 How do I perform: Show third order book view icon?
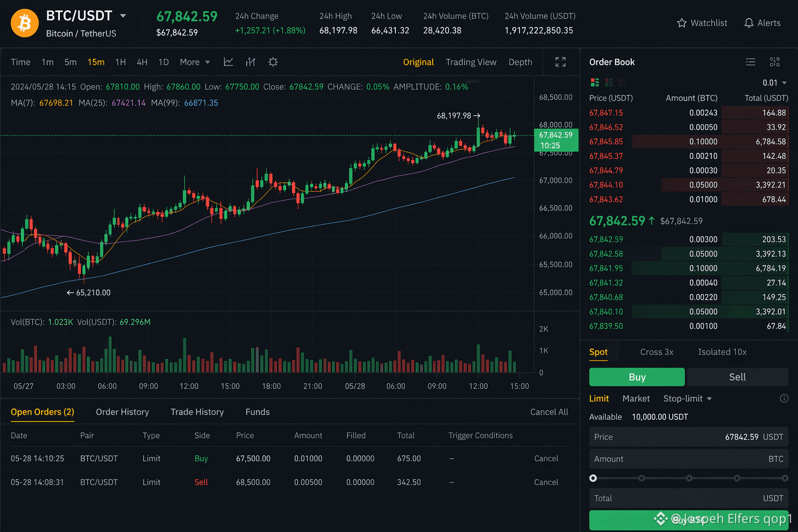(x=622, y=82)
